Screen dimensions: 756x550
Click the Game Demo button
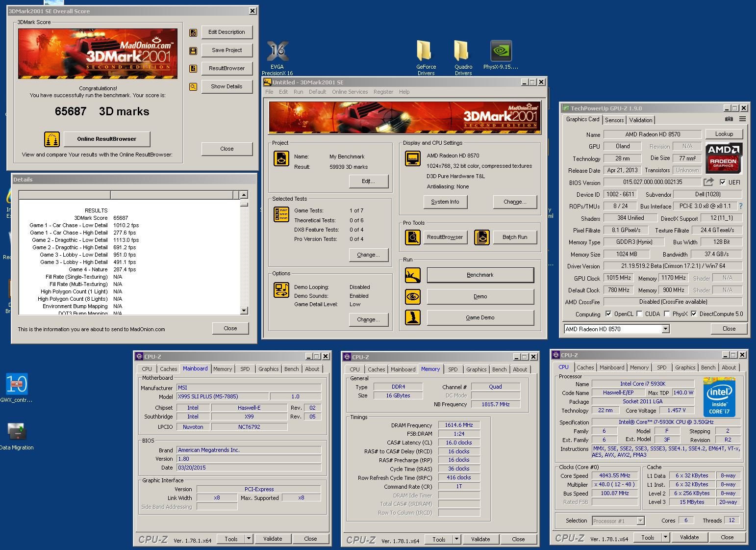tap(480, 317)
